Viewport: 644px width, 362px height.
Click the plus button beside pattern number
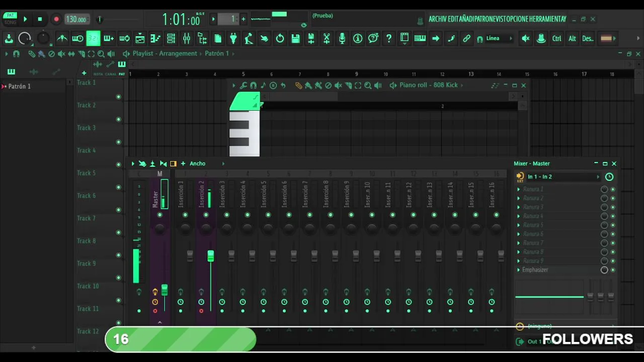[244, 19]
